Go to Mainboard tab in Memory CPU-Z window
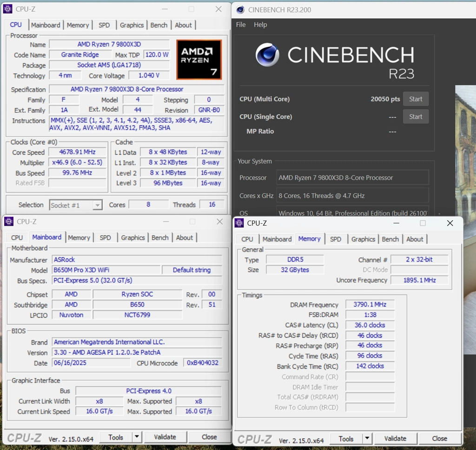Image resolution: width=476 pixels, height=450 pixels. [x=277, y=239]
